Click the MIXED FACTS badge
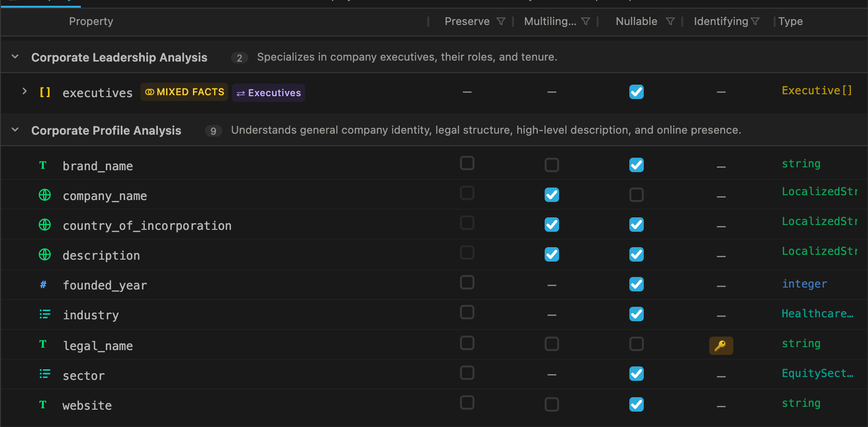868x427 pixels. pyautogui.click(x=184, y=92)
